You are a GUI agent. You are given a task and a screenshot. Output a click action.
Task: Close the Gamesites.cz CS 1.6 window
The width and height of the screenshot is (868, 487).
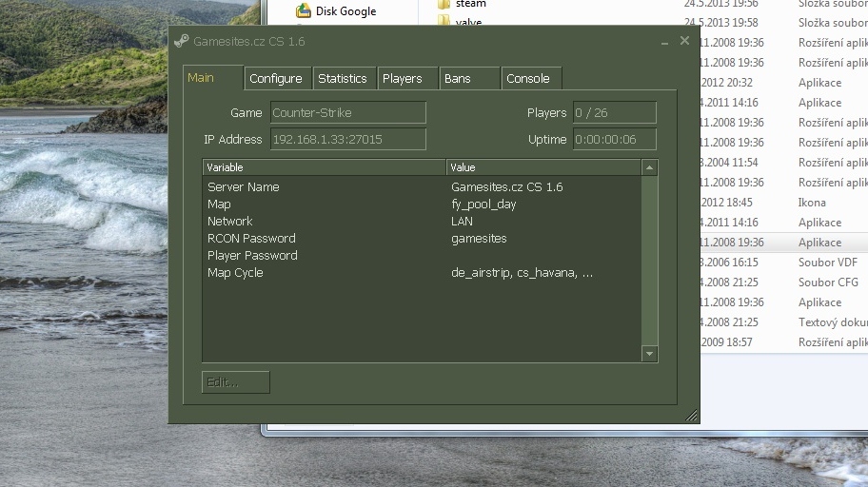[x=684, y=41]
